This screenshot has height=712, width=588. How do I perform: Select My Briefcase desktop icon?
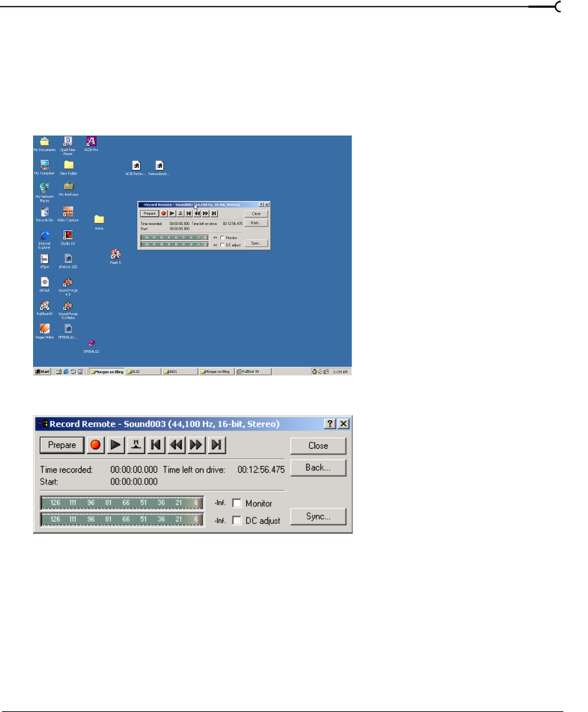(x=69, y=189)
